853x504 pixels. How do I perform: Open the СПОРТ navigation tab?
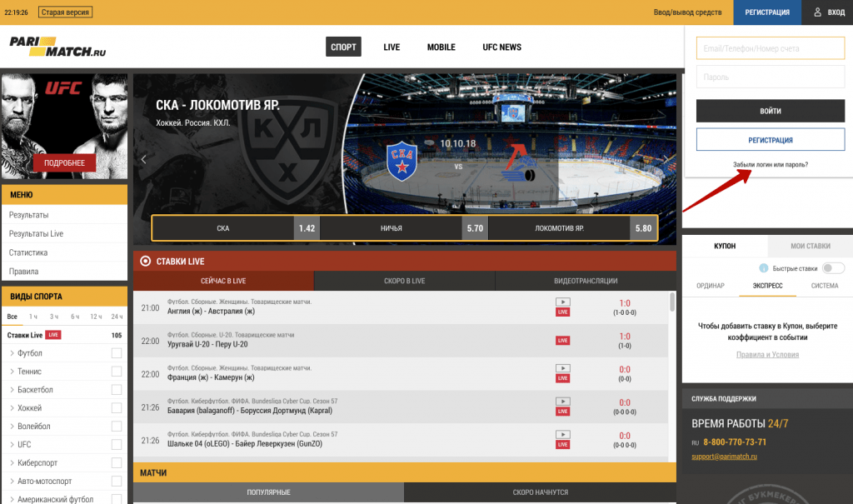click(343, 47)
